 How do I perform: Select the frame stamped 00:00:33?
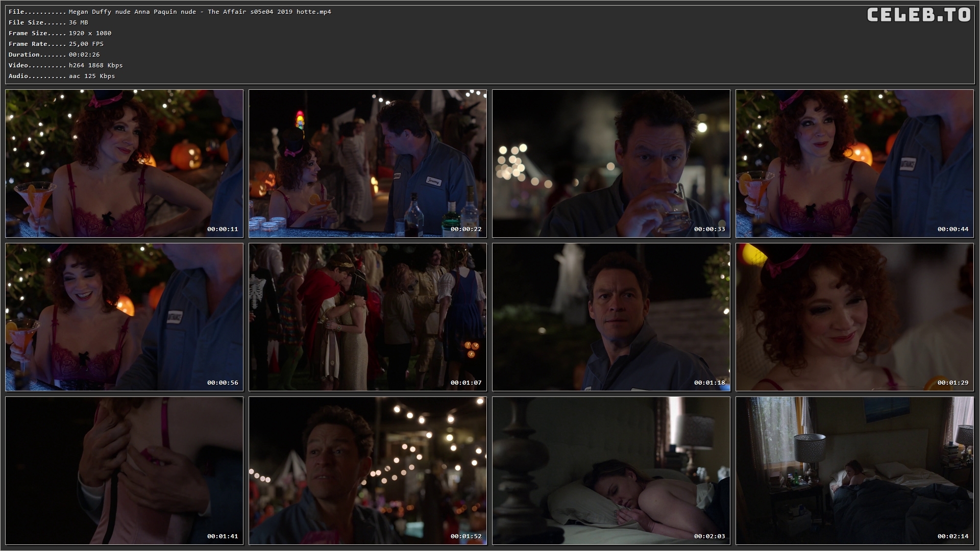611,164
